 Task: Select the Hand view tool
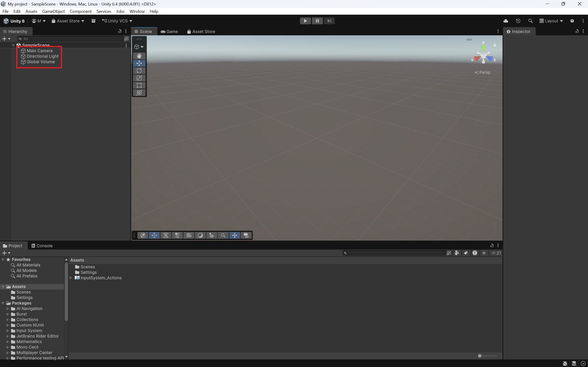[x=139, y=56]
